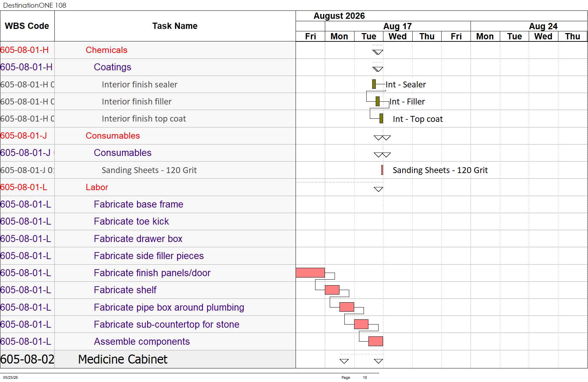Click the 05/25/26 date in footer
Viewport: 588px width, 382px height.
point(10,377)
